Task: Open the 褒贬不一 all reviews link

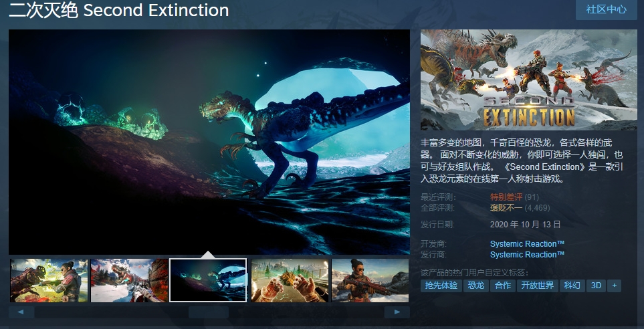Action: click(506, 208)
